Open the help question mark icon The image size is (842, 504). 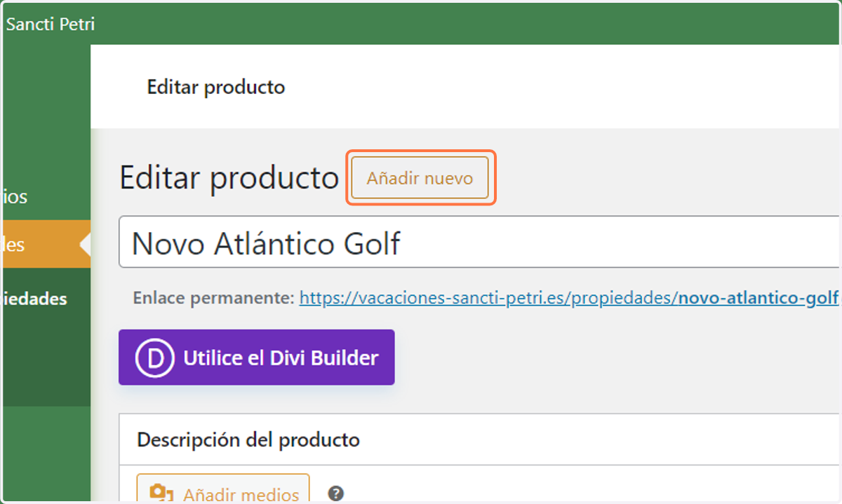[336, 493]
